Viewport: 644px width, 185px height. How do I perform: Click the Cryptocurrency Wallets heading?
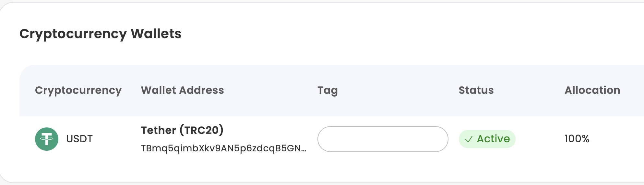coord(100,34)
